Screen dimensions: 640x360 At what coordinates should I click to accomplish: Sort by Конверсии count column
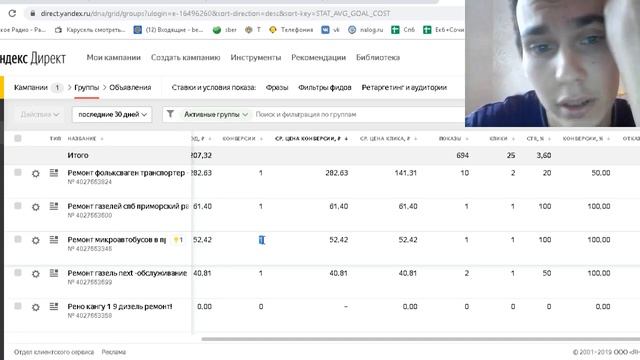(x=242, y=139)
